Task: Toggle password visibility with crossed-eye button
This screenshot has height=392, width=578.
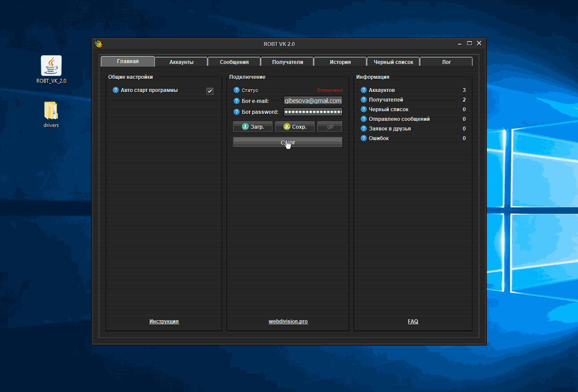Action: [330, 127]
